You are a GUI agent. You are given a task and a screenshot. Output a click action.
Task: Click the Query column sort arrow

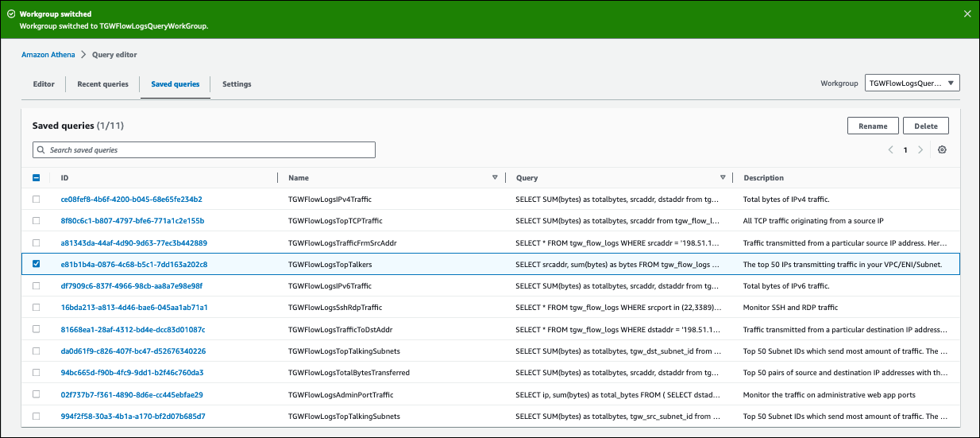723,178
